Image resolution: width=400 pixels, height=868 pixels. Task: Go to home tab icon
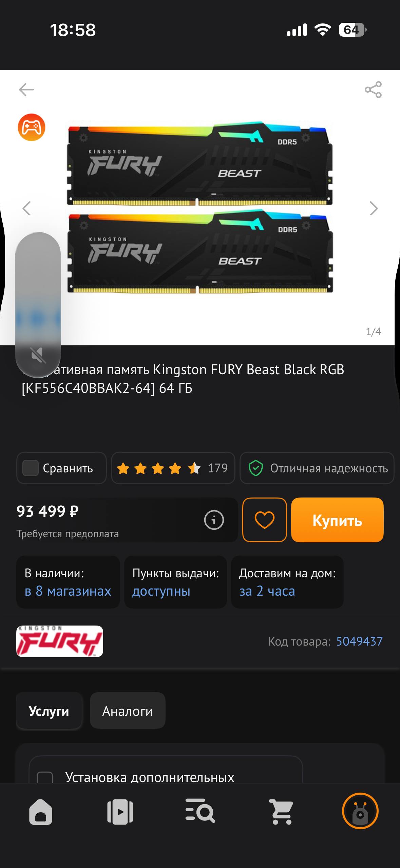pyautogui.click(x=41, y=812)
